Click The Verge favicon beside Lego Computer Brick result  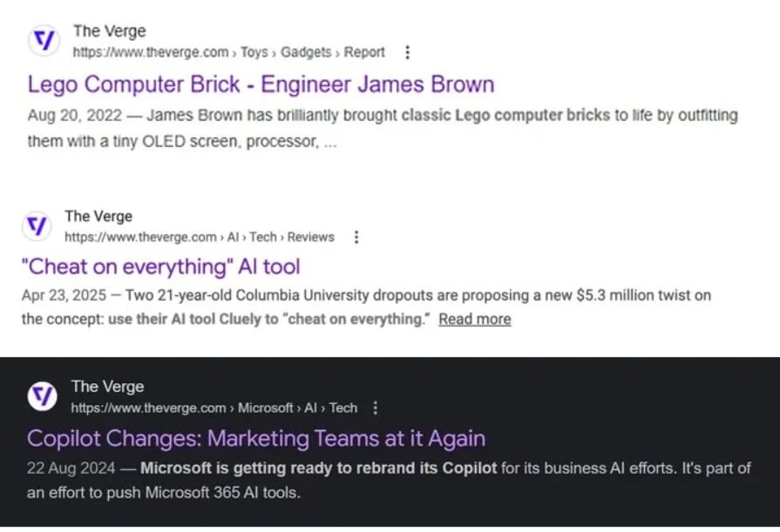(43, 41)
